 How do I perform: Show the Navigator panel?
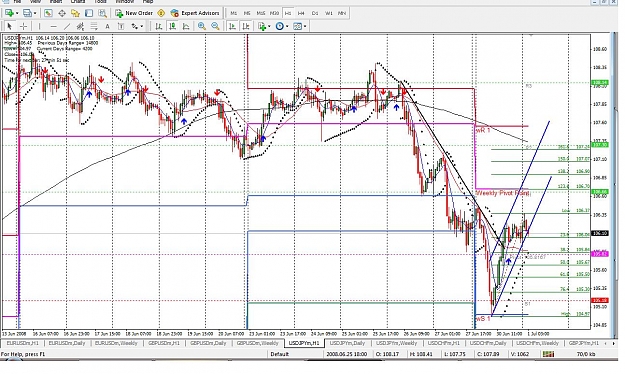click(75, 13)
